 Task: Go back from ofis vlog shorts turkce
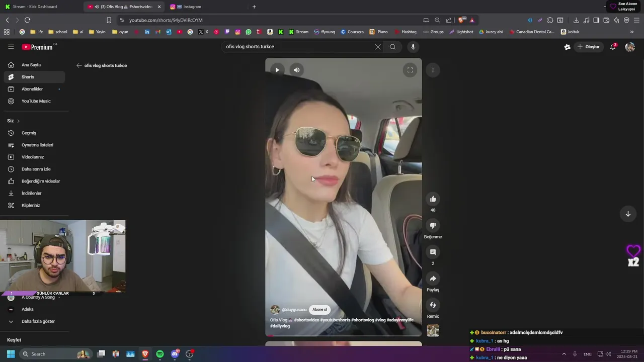[79, 65]
